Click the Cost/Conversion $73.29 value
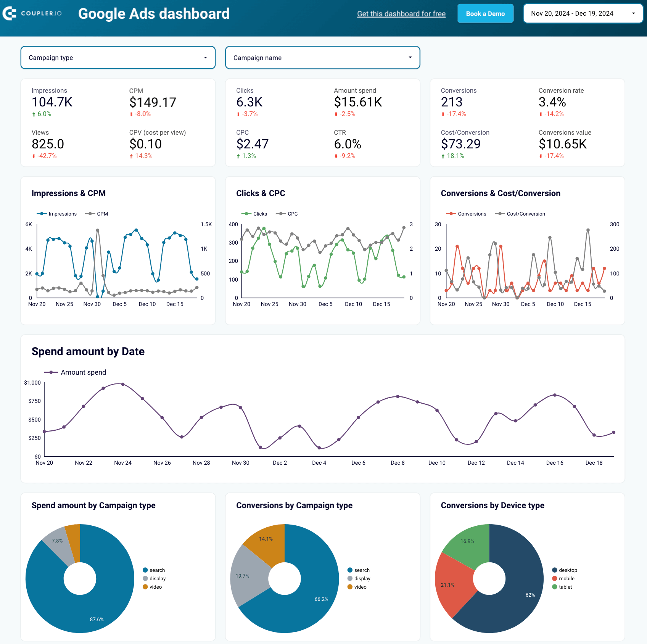The image size is (647, 644). (460, 144)
